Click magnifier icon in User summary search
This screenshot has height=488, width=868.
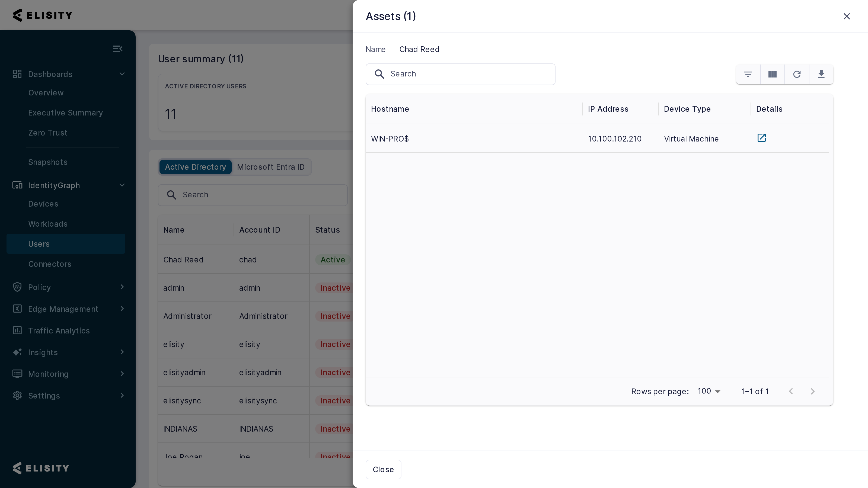point(171,195)
